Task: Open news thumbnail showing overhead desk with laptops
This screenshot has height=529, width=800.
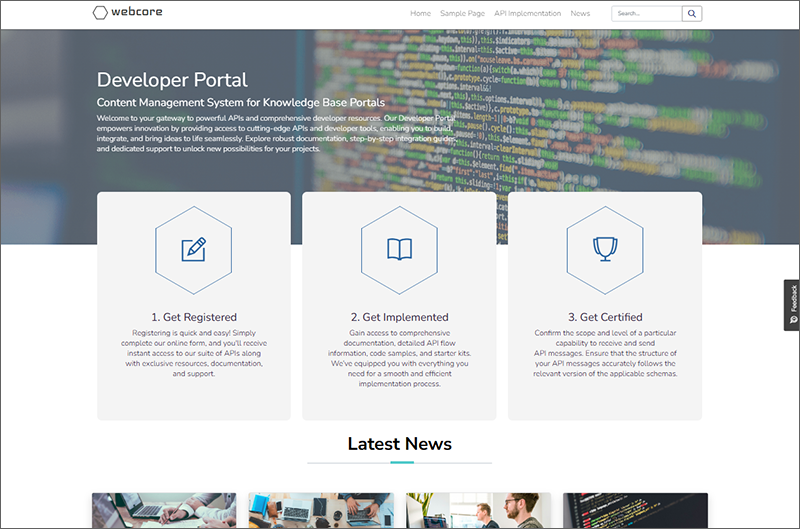Action: click(x=321, y=510)
